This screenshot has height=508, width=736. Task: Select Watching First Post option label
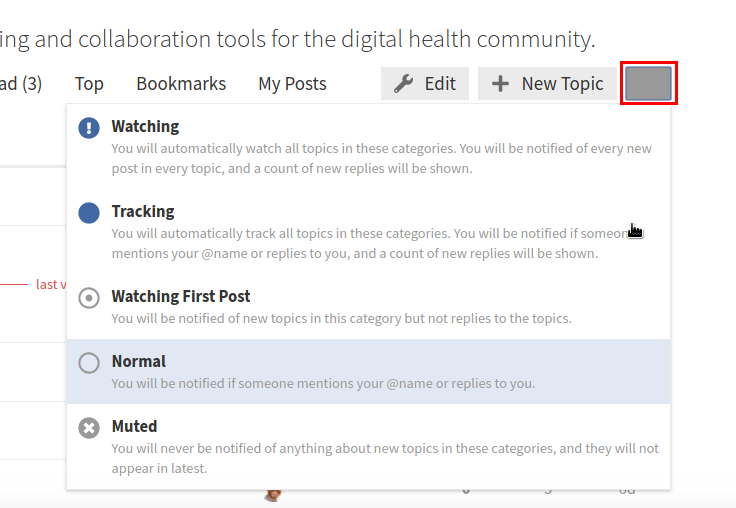pyautogui.click(x=180, y=297)
